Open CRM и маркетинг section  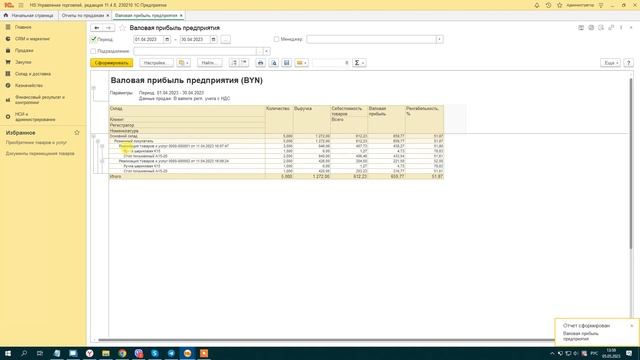tap(32, 39)
